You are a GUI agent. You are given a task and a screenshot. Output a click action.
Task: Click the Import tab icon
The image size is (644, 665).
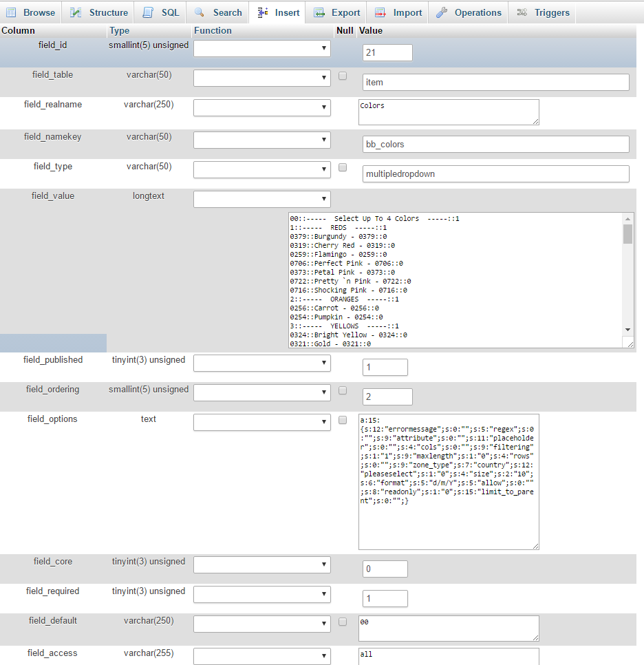click(x=380, y=12)
